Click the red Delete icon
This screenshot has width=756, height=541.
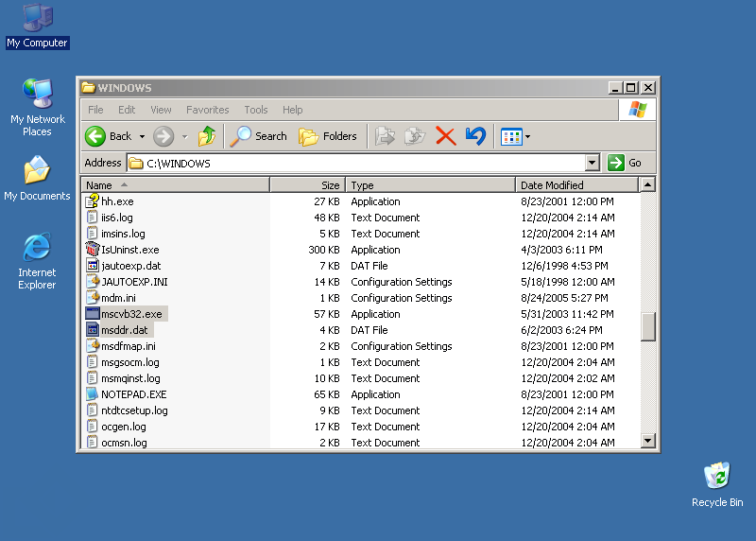(x=445, y=136)
